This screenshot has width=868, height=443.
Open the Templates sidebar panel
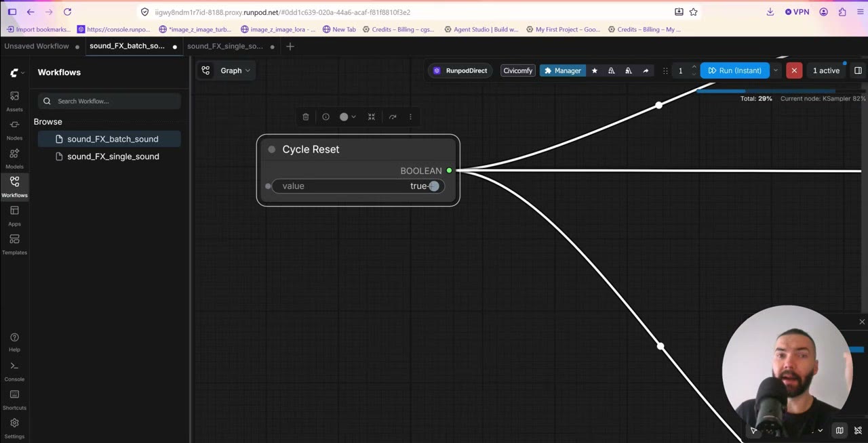pyautogui.click(x=14, y=243)
